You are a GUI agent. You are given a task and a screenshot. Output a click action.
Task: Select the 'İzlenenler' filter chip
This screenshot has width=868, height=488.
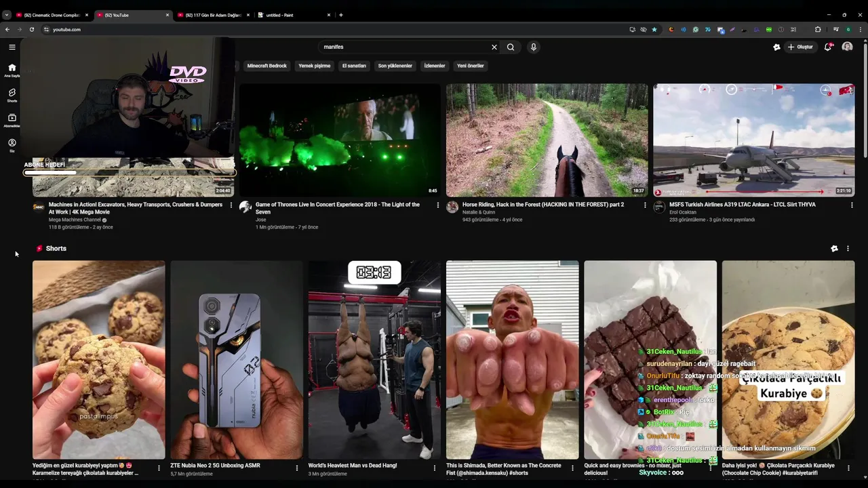tap(435, 66)
